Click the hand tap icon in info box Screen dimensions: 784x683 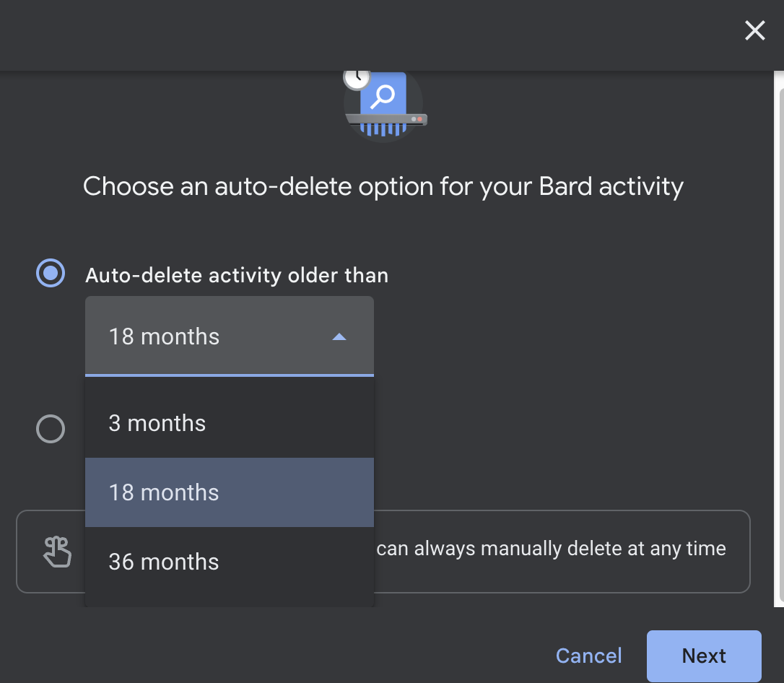pos(57,552)
